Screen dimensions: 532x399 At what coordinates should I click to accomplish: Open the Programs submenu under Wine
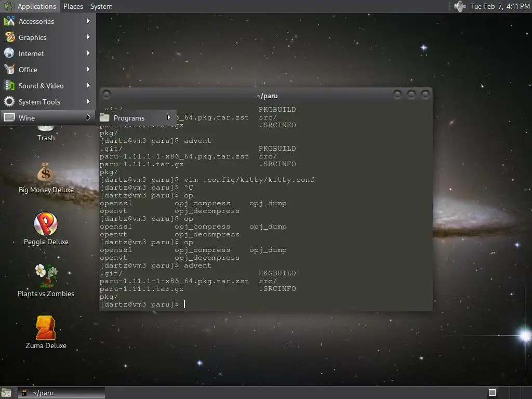[x=137, y=118]
